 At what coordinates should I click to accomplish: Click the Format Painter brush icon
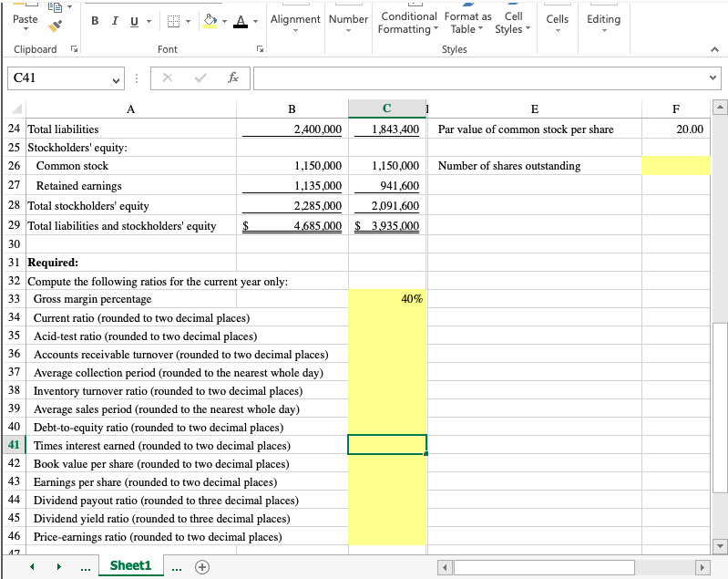pyautogui.click(x=55, y=26)
